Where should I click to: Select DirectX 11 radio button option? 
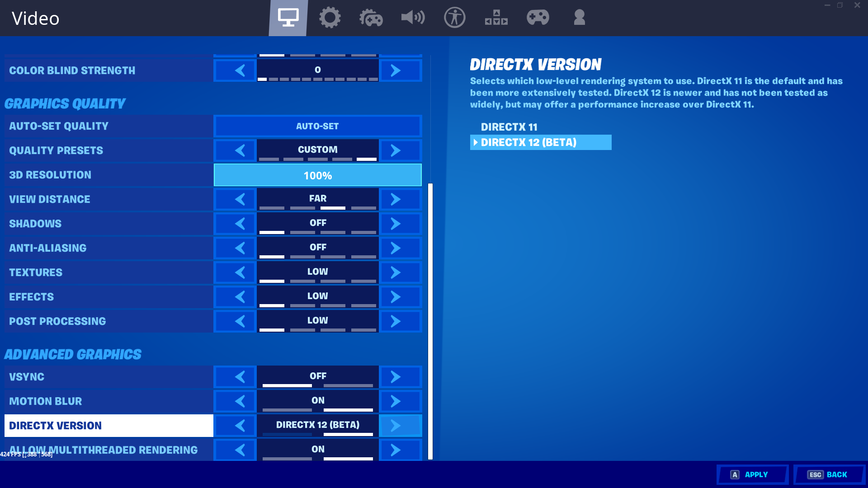[509, 127]
